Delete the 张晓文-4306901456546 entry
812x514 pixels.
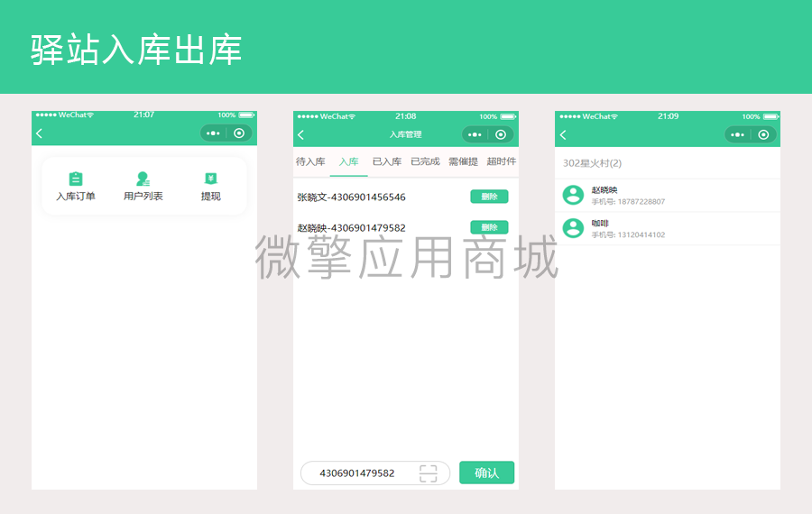[x=489, y=197]
